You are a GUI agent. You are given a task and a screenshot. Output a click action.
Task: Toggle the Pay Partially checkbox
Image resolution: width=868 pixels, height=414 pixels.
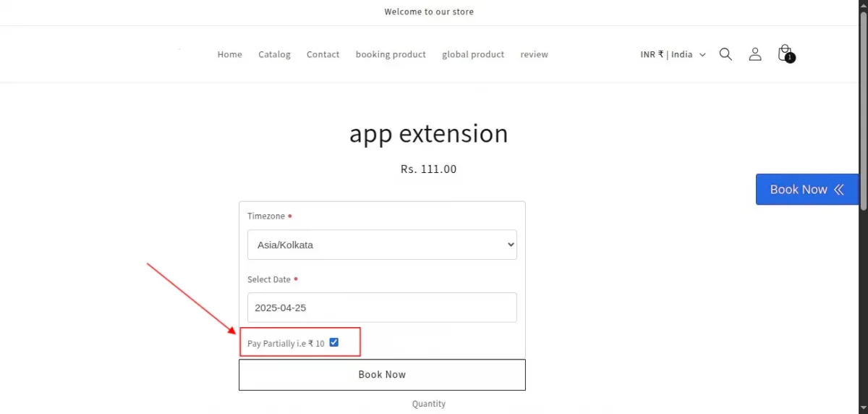334,342
